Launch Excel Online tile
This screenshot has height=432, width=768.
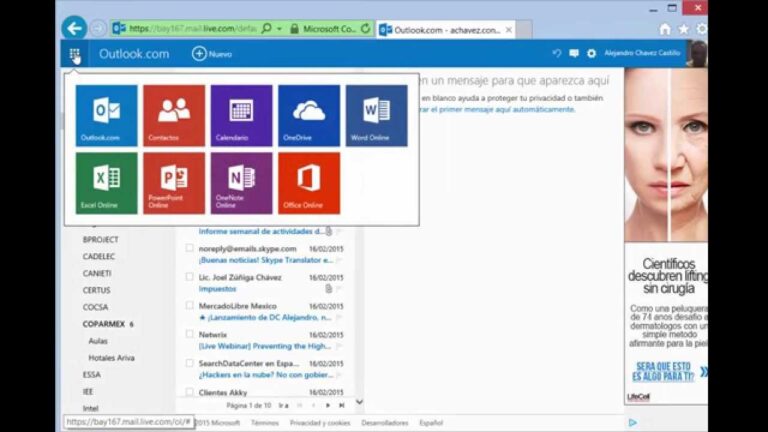pos(106,183)
